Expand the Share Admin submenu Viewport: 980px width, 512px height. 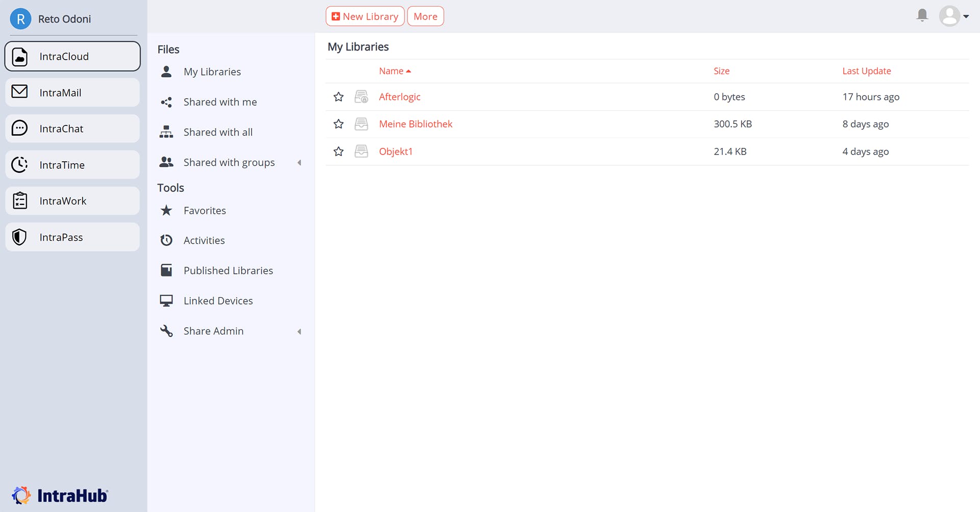click(x=300, y=331)
